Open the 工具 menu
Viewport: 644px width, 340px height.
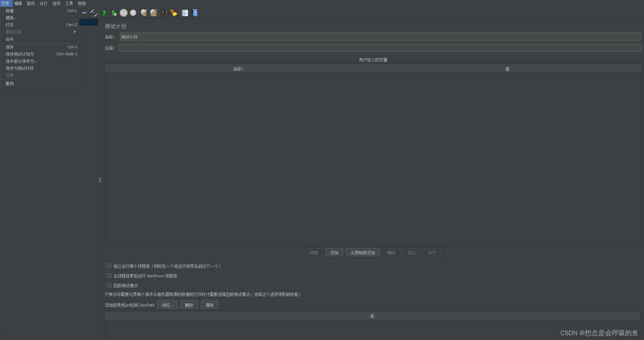click(69, 3)
